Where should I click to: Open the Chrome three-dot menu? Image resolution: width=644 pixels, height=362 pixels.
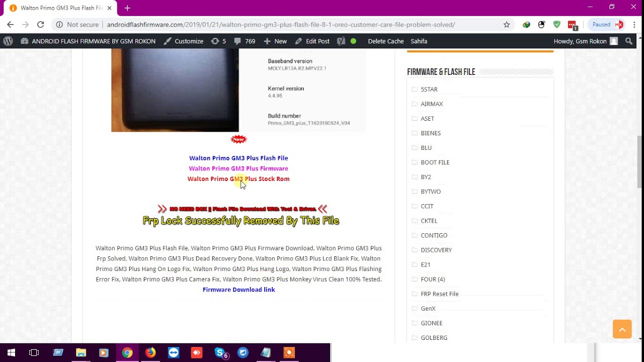pos(634,25)
